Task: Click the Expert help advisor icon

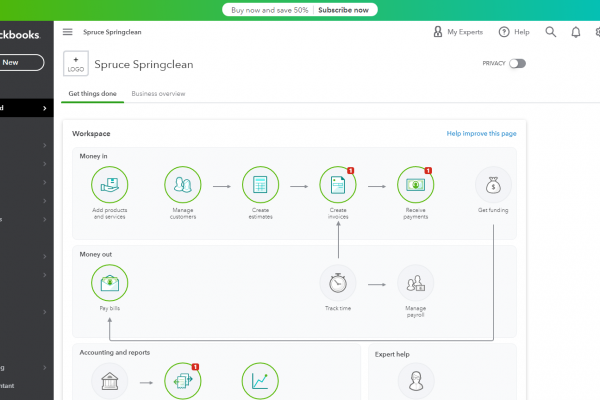Action: pos(416,381)
